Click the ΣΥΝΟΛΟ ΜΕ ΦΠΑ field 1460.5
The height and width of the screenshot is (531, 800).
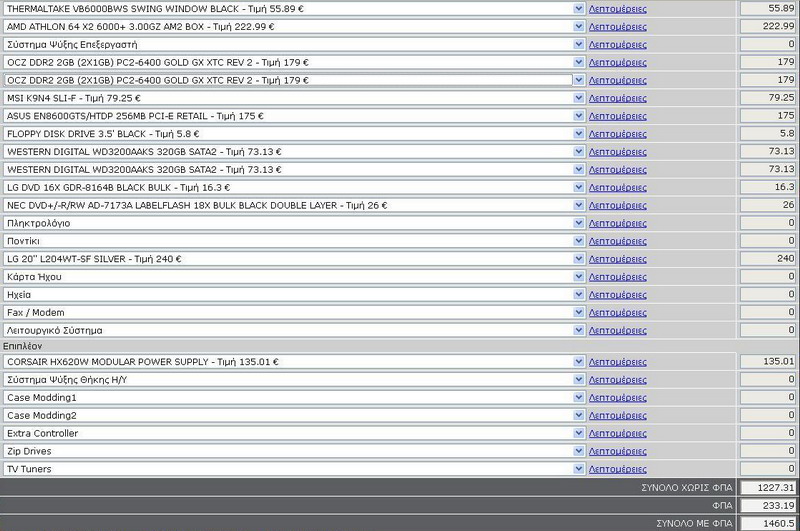pyautogui.click(x=768, y=523)
